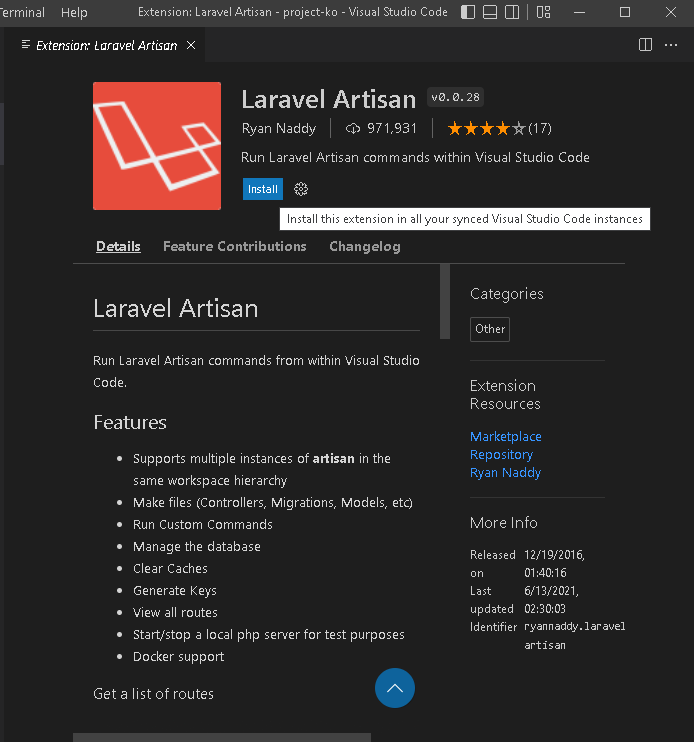Click the 'Run Custom Commands' feature bullet
This screenshot has width=694, height=742.
(x=202, y=524)
